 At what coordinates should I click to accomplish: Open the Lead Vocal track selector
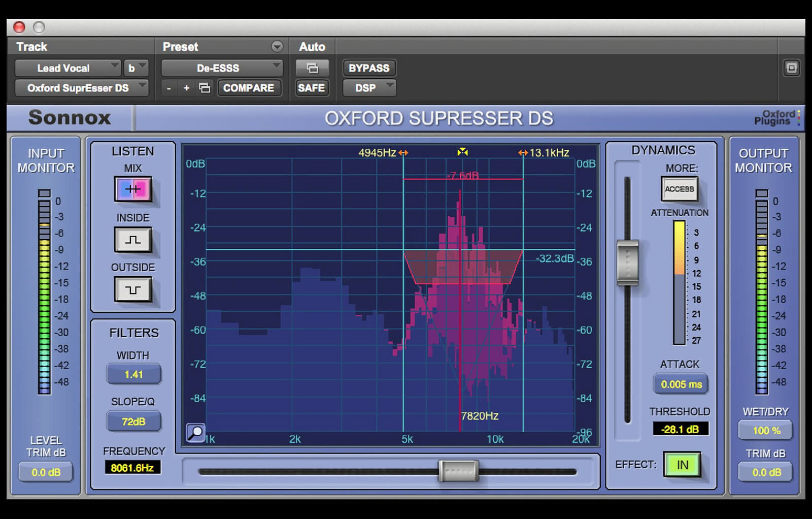pyautogui.click(x=67, y=68)
